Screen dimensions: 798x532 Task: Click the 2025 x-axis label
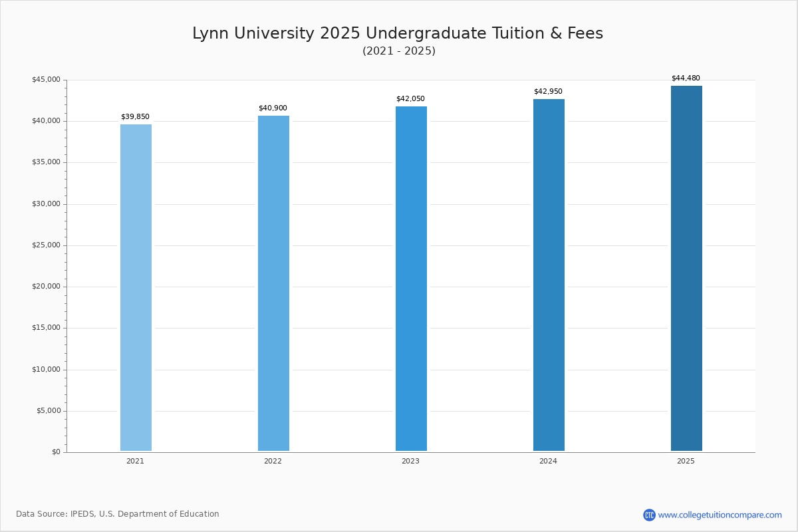point(686,461)
